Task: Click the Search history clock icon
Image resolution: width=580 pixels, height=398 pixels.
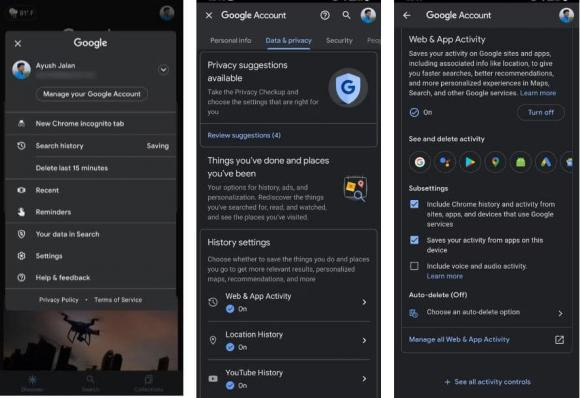Action: [x=21, y=146]
